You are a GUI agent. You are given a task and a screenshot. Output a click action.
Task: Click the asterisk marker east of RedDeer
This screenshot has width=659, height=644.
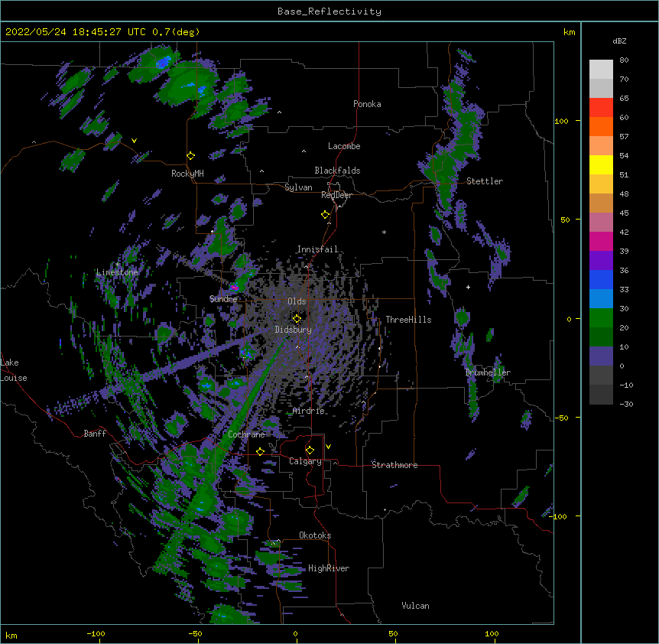pos(384,233)
